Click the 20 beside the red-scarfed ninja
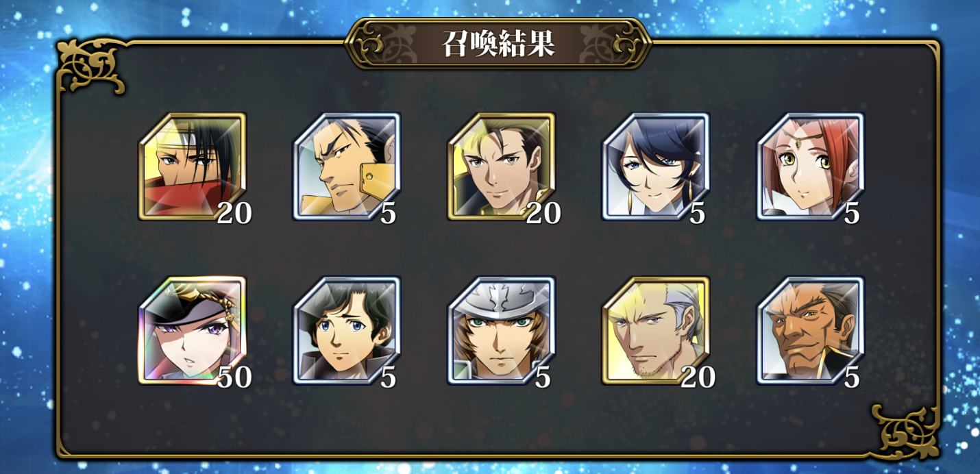The width and height of the screenshot is (980, 474). (234, 213)
